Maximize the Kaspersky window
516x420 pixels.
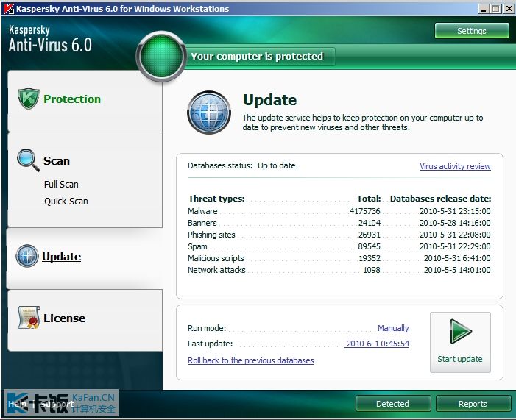pyautogui.click(x=496, y=9)
